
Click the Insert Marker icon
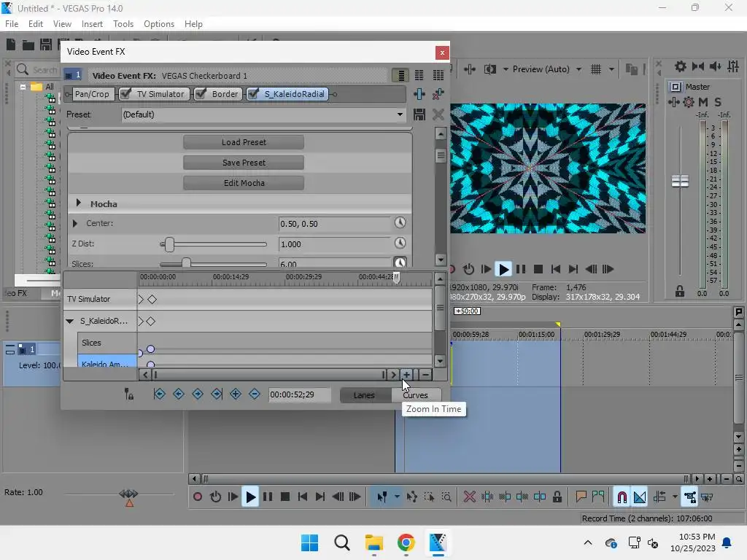581,497
